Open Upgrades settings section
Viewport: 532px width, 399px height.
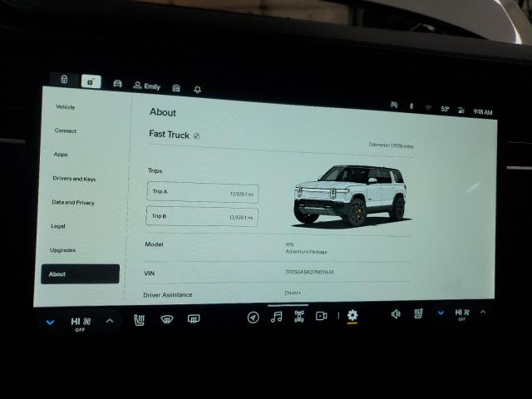pyautogui.click(x=62, y=250)
